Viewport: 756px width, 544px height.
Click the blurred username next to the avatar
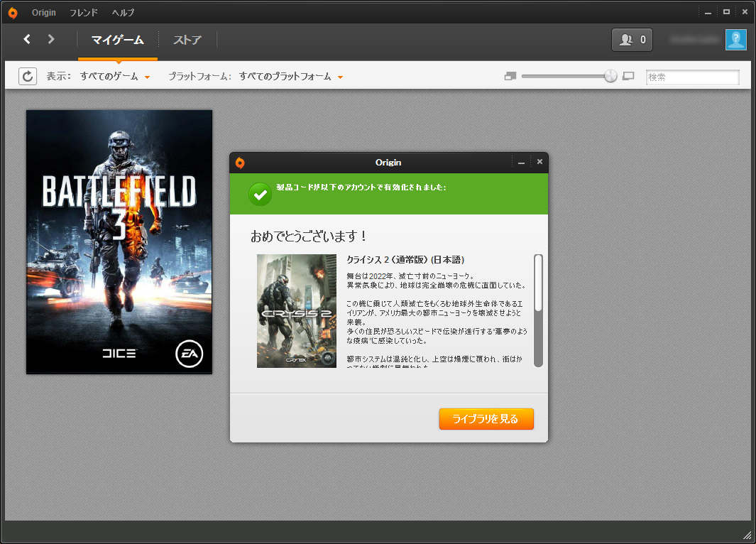tap(694, 40)
